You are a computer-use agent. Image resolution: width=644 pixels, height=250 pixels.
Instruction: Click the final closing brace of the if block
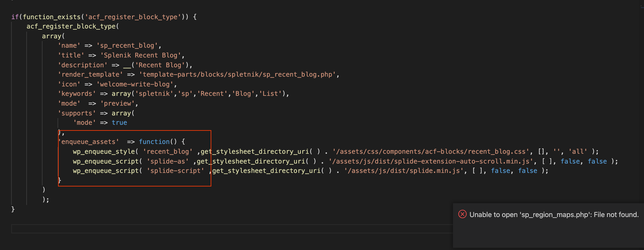tap(13, 209)
